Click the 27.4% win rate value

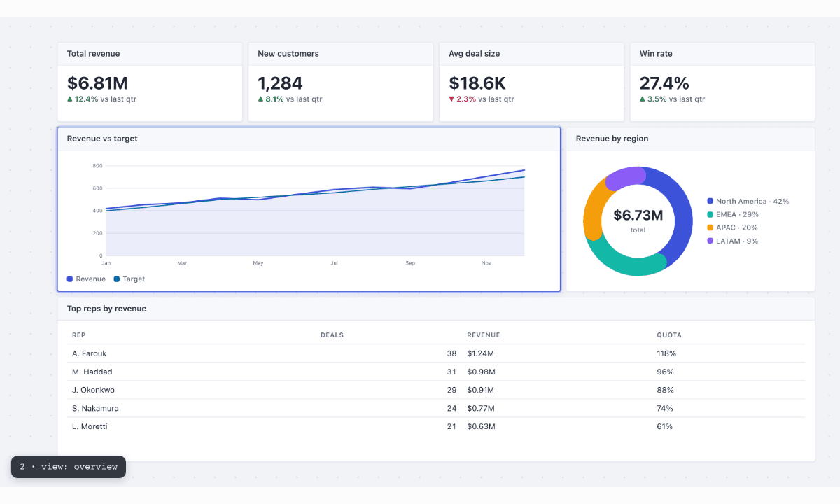[x=664, y=83]
